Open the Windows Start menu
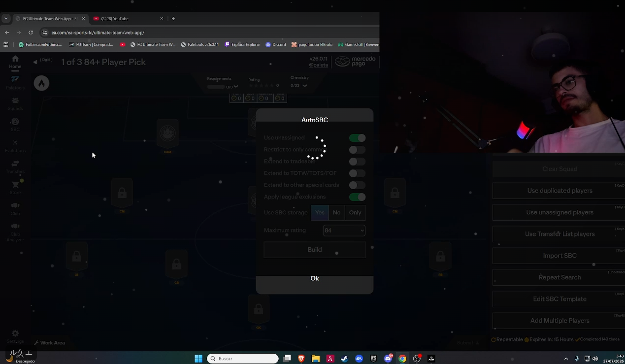625x364 pixels. point(198,359)
